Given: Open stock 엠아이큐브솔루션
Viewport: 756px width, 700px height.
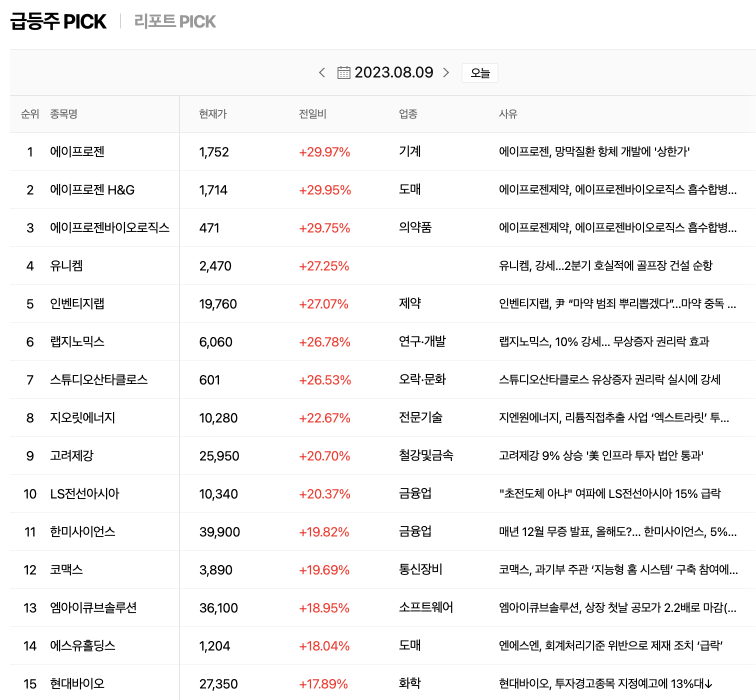Looking at the screenshot, I should [93, 608].
